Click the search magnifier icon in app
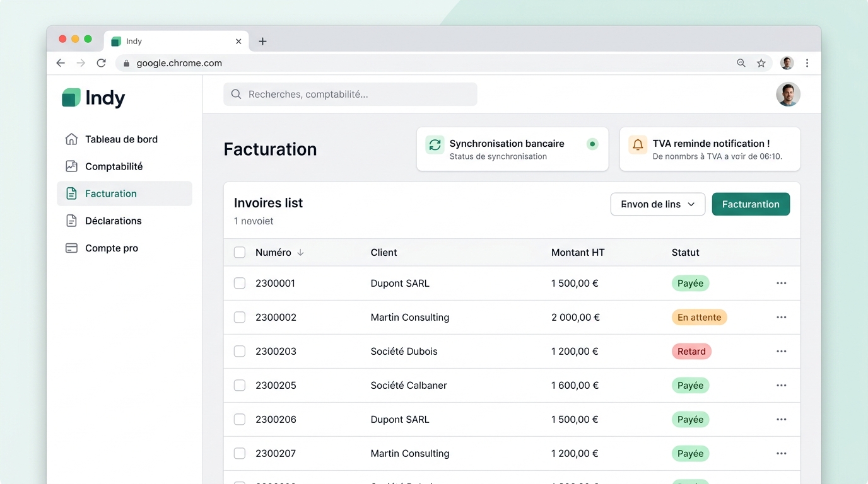Viewport: 868px width, 484px height. [x=236, y=94]
